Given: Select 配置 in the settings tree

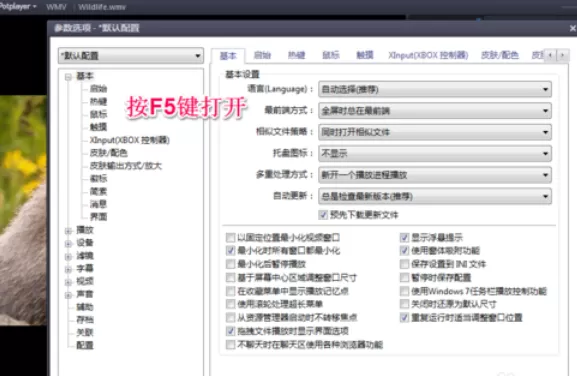Looking at the screenshot, I should click(x=85, y=345).
